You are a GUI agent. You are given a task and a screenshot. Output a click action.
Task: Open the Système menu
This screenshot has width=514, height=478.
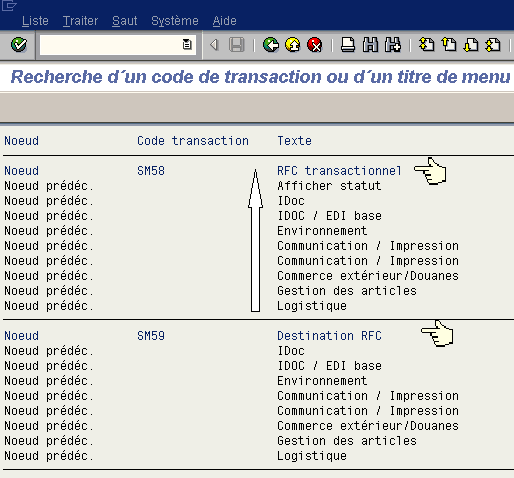point(175,21)
